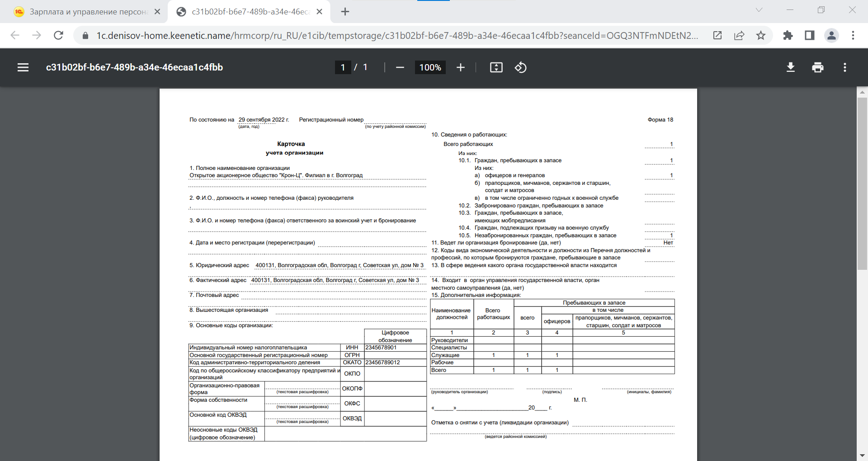The height and width of the screenshot is (461, 868).
Task: Bookmark this page with star icon
Action: point(761,35)
